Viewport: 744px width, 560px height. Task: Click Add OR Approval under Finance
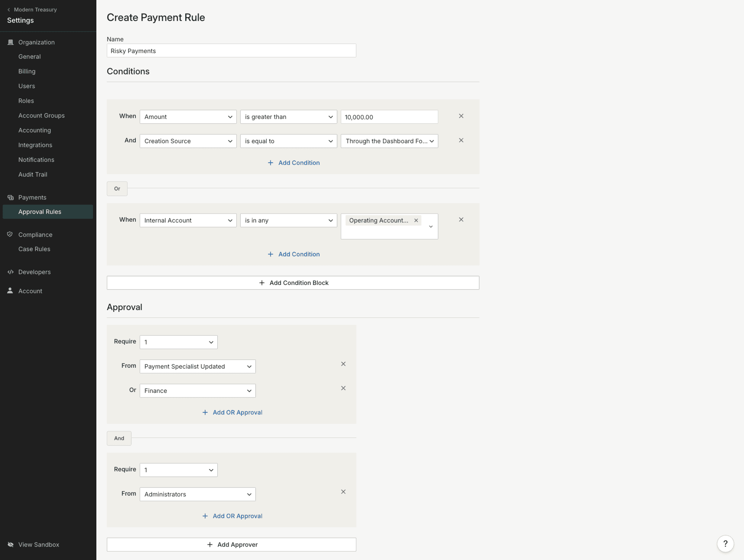(232, 412)
